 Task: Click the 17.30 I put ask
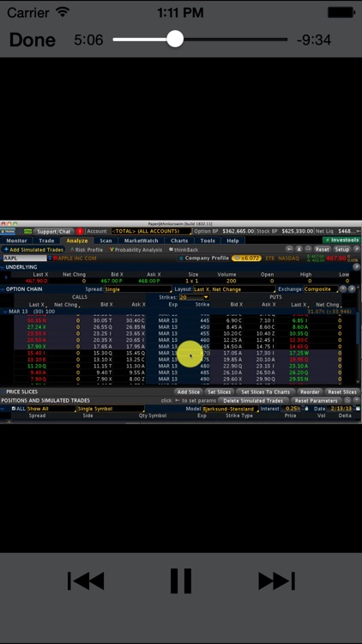click(x=265, y=353)
